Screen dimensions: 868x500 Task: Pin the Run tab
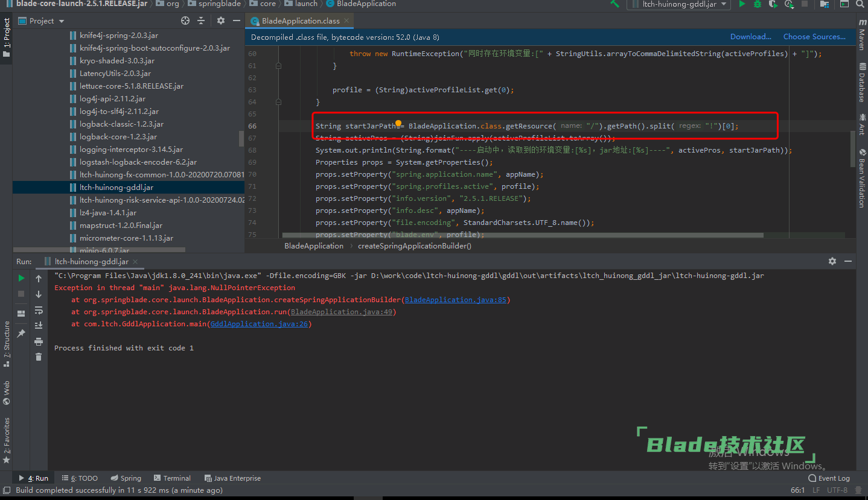22,333
